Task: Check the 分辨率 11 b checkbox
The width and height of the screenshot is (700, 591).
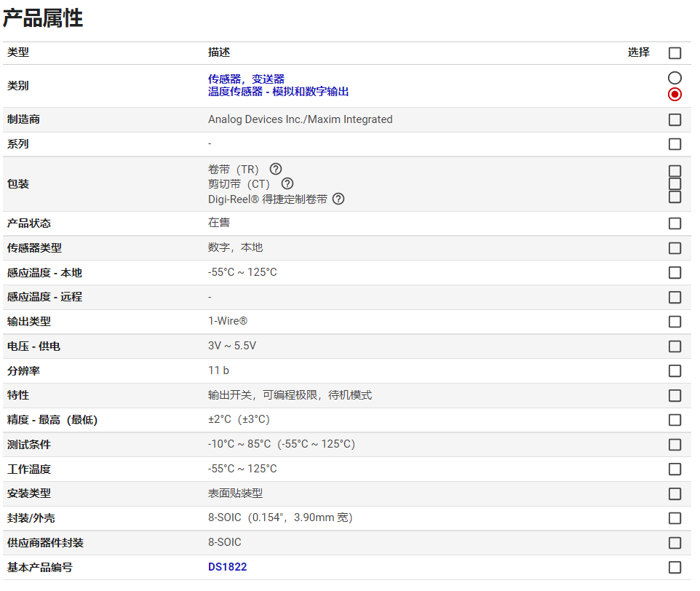Action: pyautogui.click(x=675, y=371)
